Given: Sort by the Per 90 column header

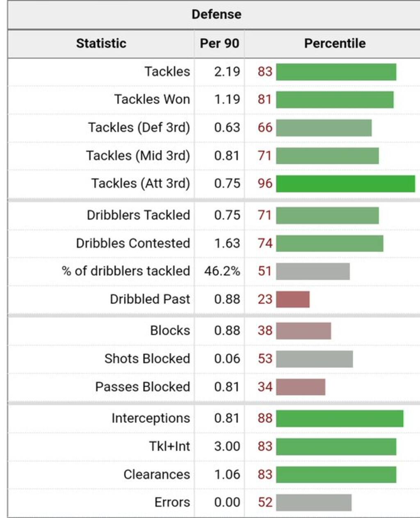Looking at the screenshot, I should click(219, 43).
